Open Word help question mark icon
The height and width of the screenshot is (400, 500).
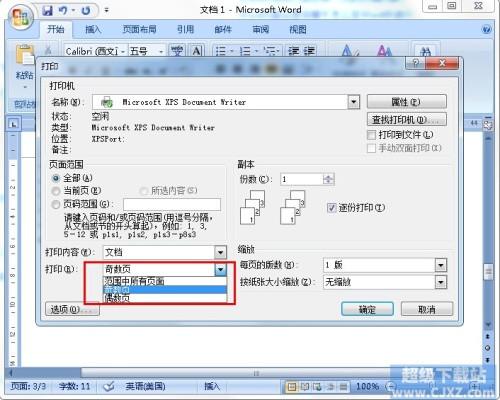coord(486,29)
